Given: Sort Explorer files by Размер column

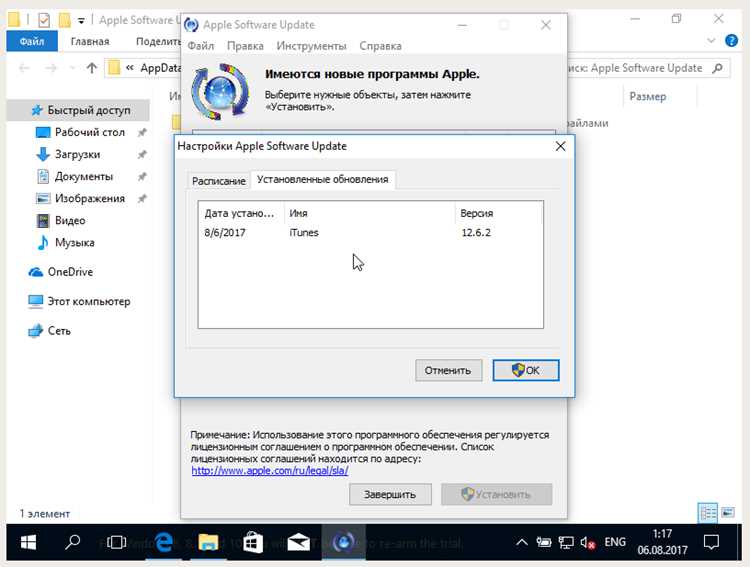Looking at the screenshot, I should (648, 97).
